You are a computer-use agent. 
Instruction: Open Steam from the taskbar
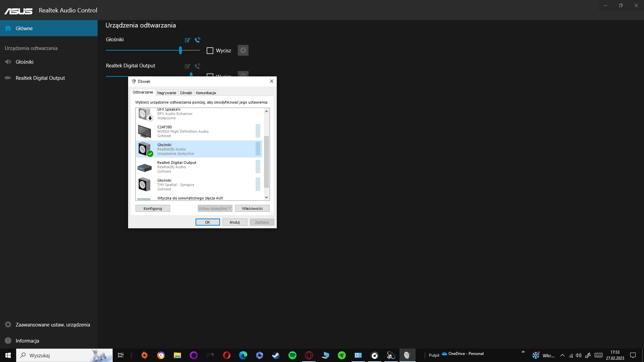(276, 355)
